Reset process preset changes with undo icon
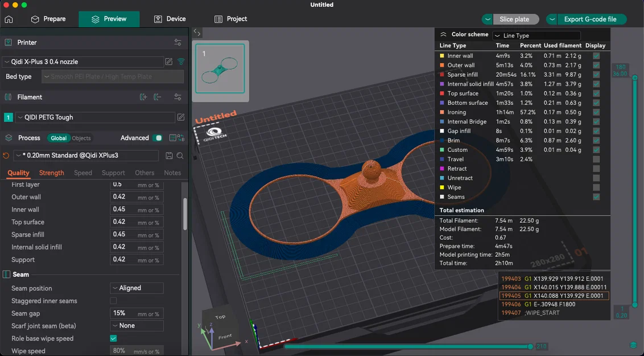 6,156
